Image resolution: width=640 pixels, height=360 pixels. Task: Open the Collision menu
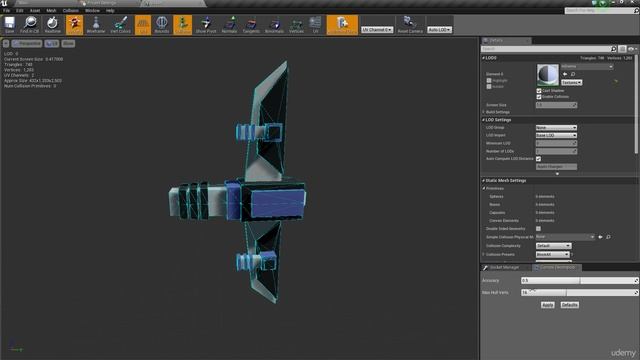click(x=71, y=11)
